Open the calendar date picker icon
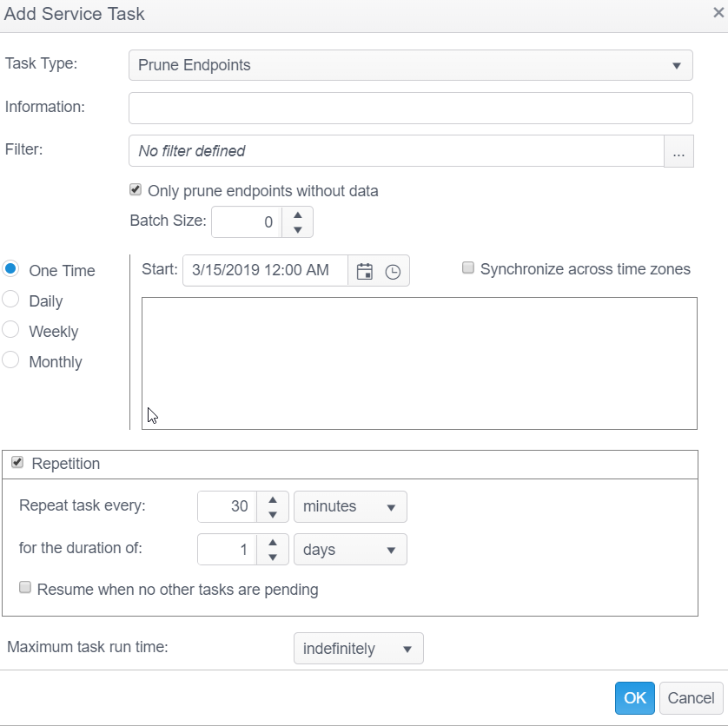Viewport: 728px width, 726px height. coord(365,271)
